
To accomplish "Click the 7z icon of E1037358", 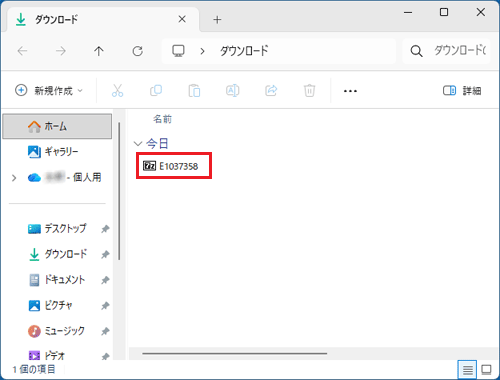I will (x=149, y=166).
